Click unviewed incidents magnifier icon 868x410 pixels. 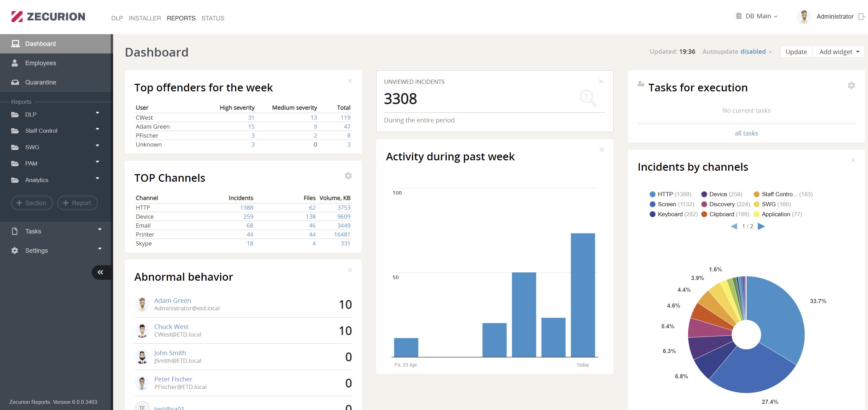click(588, 98)
